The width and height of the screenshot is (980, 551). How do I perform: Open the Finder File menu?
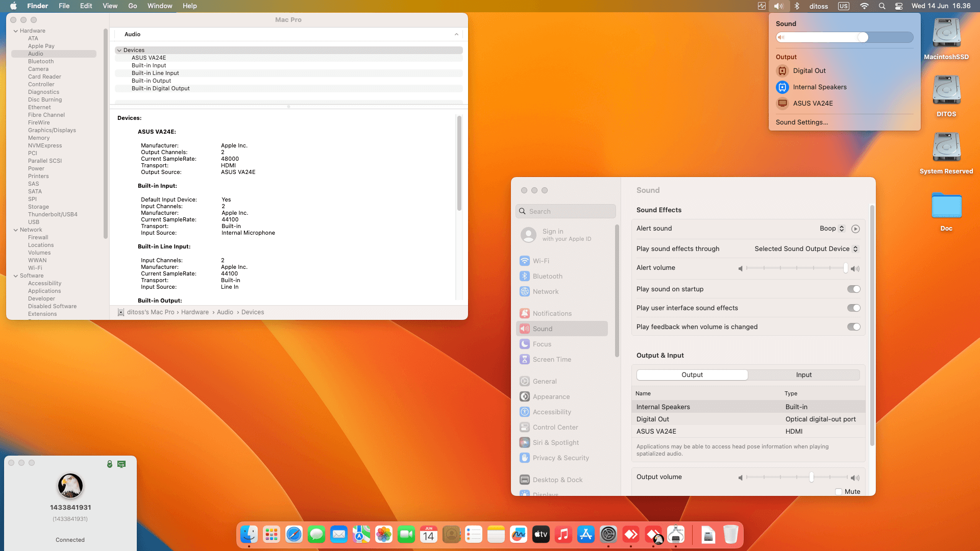coord(64,6)
